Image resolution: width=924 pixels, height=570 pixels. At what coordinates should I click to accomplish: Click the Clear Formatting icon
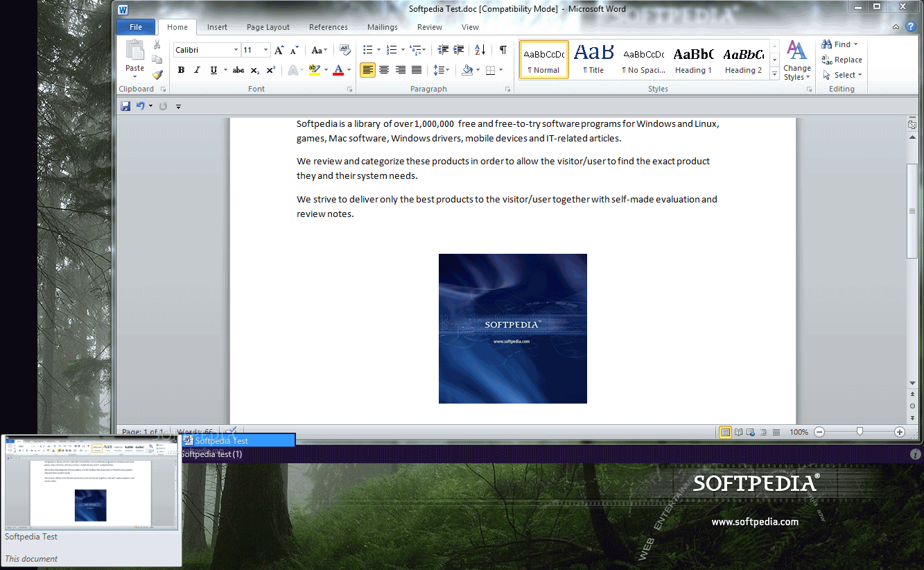[x=345, y=50]
